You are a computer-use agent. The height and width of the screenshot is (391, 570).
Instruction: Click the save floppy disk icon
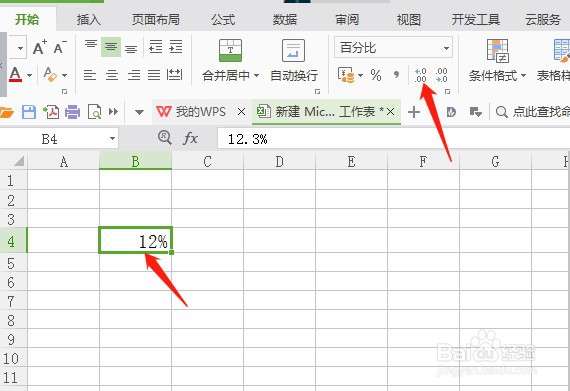29,112
